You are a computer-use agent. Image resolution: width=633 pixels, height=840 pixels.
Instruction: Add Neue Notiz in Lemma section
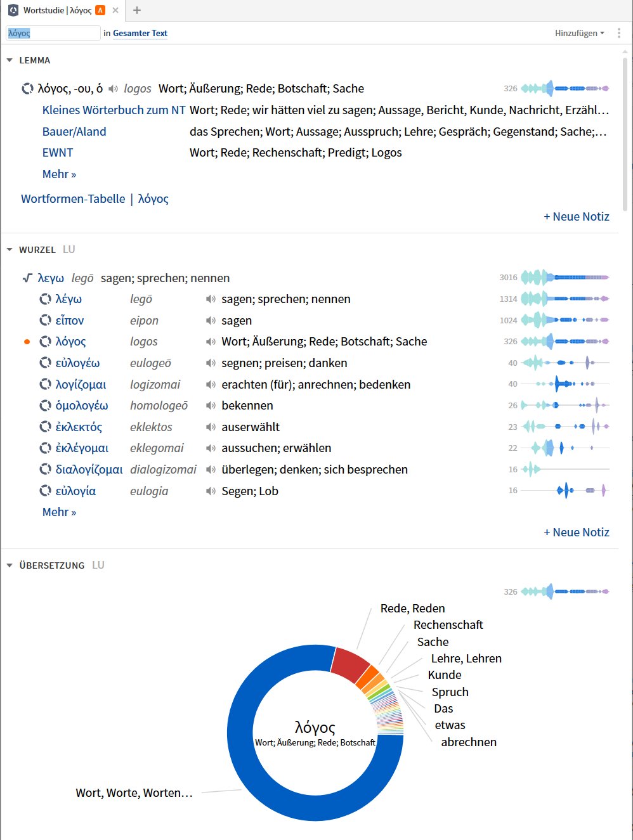coord(577,217)
